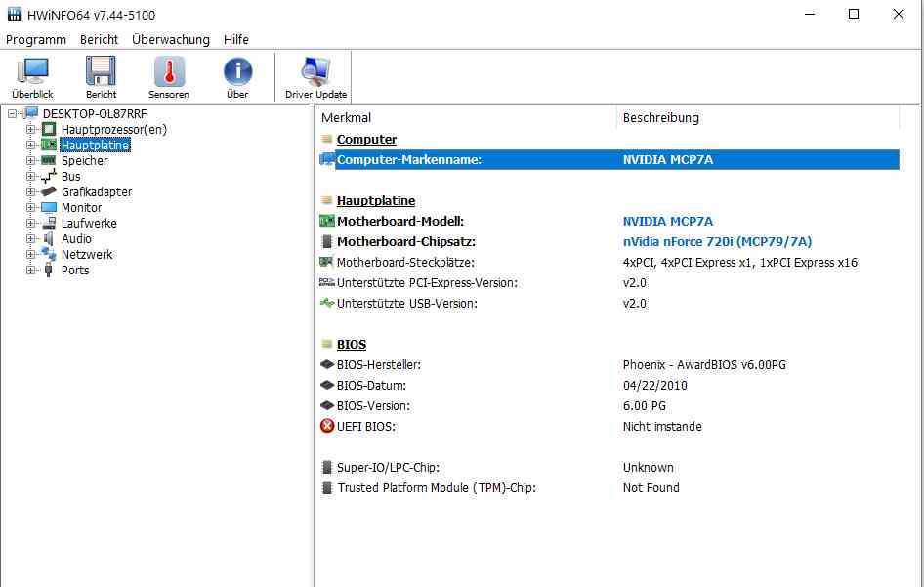The image size is (924, 587).
Task: Expand the Hauptprozessor(en) tree node
Action: (30, 129)
